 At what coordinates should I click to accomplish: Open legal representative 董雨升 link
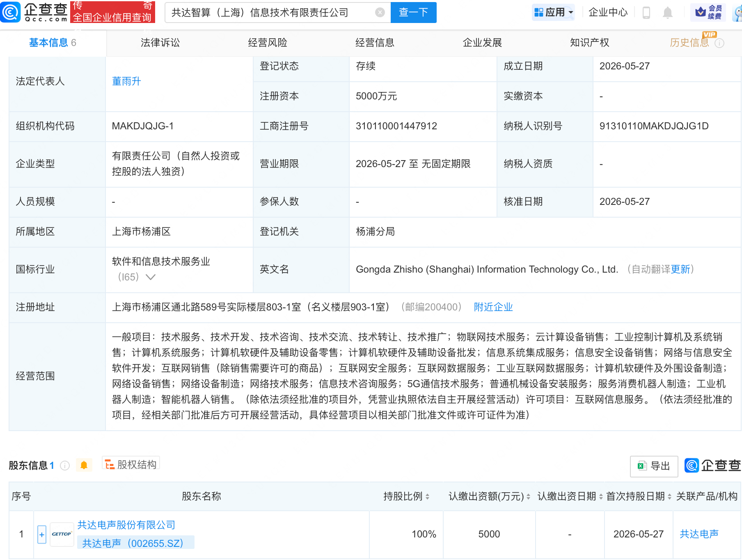tap(126, 81)
